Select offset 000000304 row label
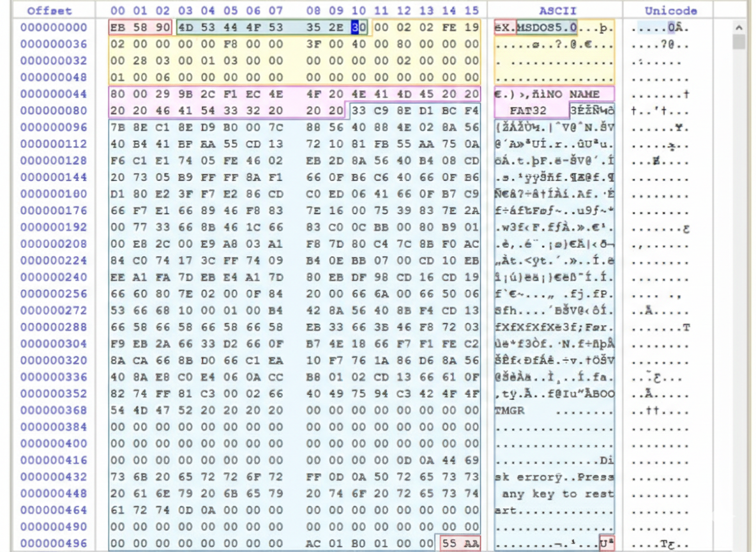The height and width of the screenshot is (552, 756). (54, 344)
